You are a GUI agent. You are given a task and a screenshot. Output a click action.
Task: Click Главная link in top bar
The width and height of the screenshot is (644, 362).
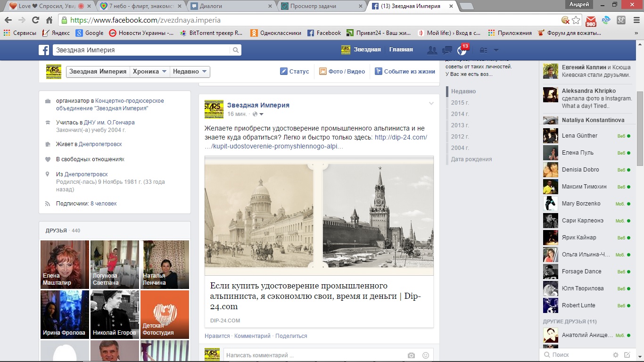coord(401,49)
